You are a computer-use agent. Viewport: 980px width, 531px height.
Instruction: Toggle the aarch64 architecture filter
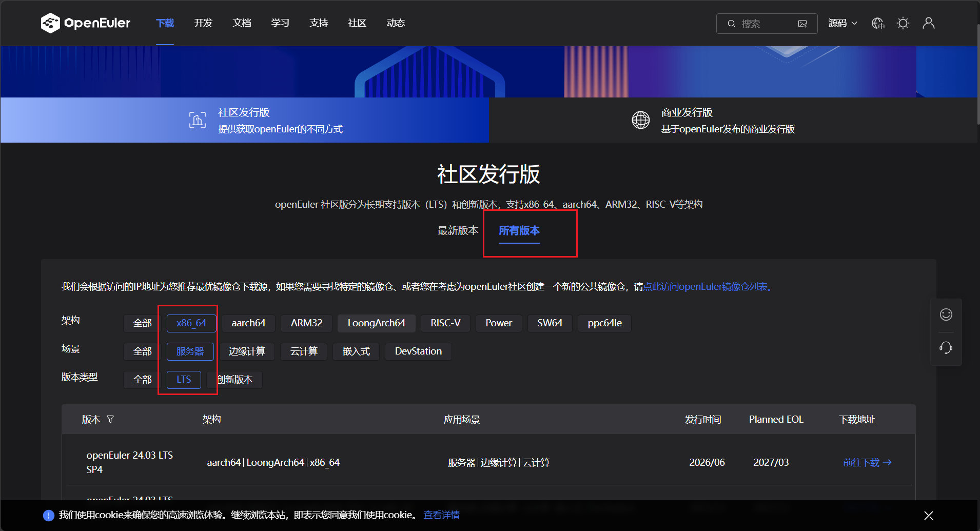point(248,323)
